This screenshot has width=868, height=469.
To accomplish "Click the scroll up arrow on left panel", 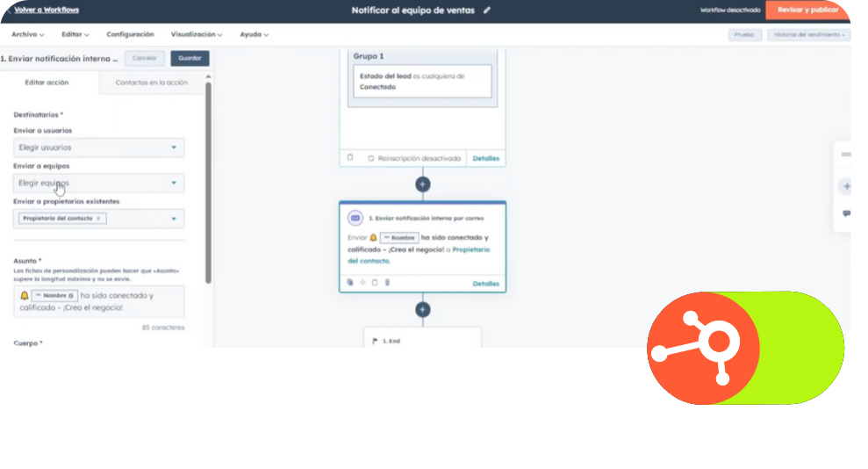I will pos(208,76).
